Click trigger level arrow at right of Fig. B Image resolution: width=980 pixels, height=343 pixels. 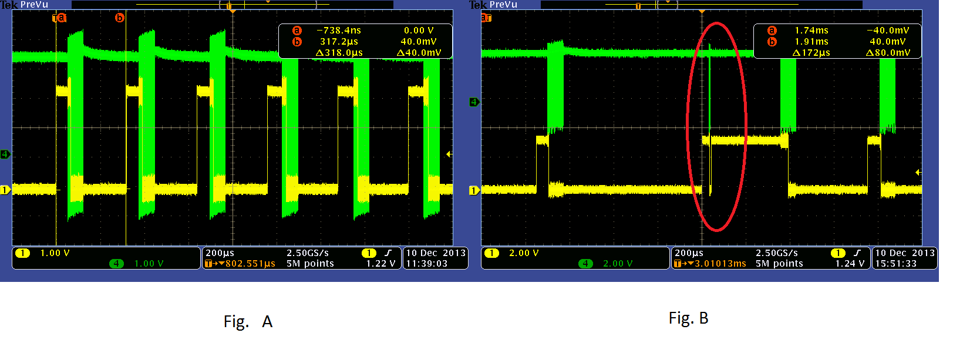point(918,172)
